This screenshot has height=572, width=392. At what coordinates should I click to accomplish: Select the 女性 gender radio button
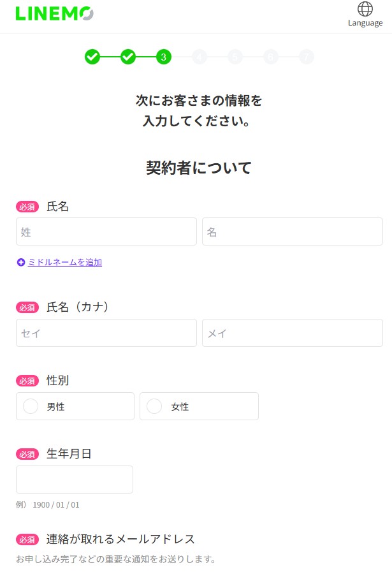tap(154, 406)
